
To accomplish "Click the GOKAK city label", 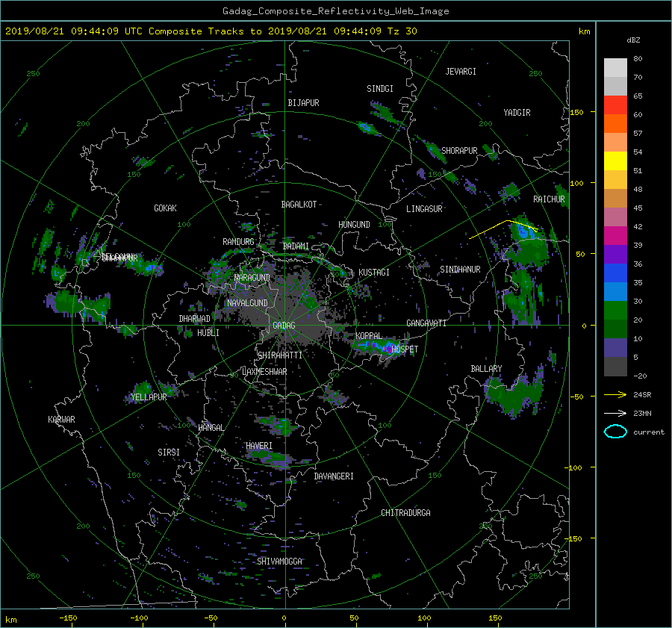I will pos(165,208).
